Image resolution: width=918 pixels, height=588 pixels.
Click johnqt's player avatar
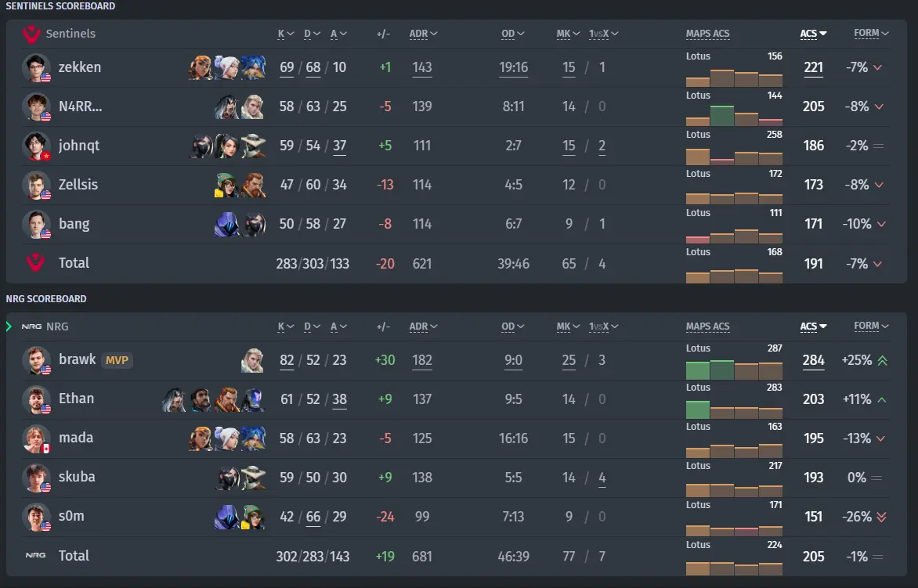(36, 146)
